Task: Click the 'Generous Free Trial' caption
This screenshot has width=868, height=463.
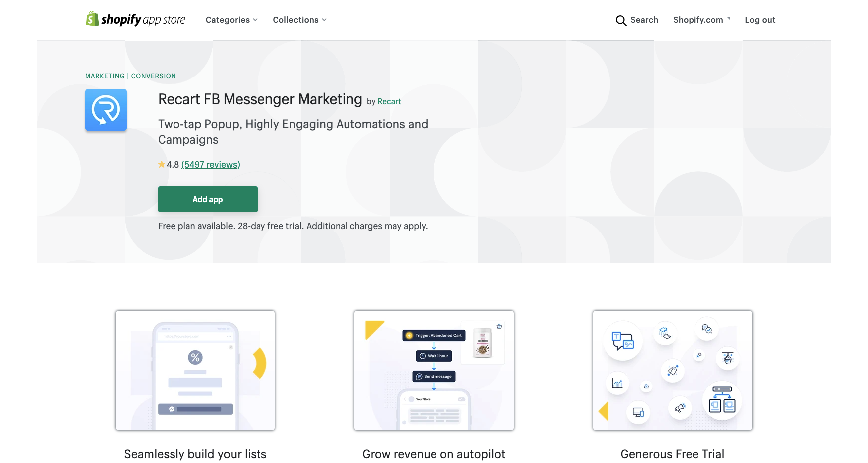Action: point(673,454)
